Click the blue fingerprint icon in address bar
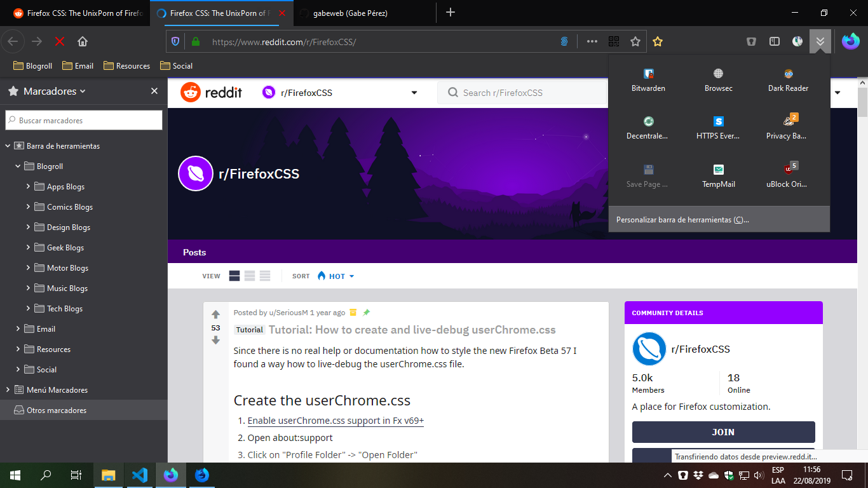868x488 pixels. tap(564, 41)
